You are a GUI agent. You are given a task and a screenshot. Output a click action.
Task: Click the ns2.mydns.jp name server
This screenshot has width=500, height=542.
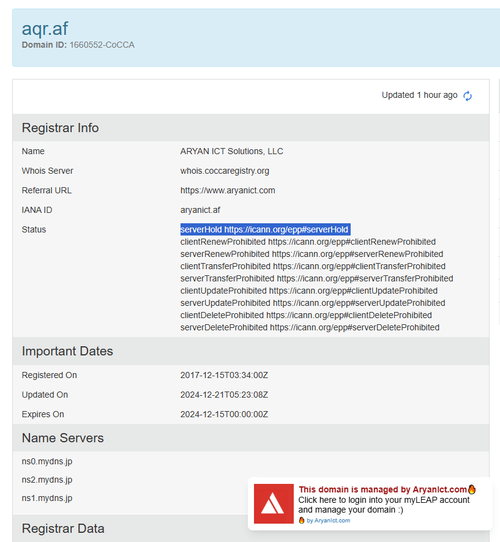[x=47, y=480]
